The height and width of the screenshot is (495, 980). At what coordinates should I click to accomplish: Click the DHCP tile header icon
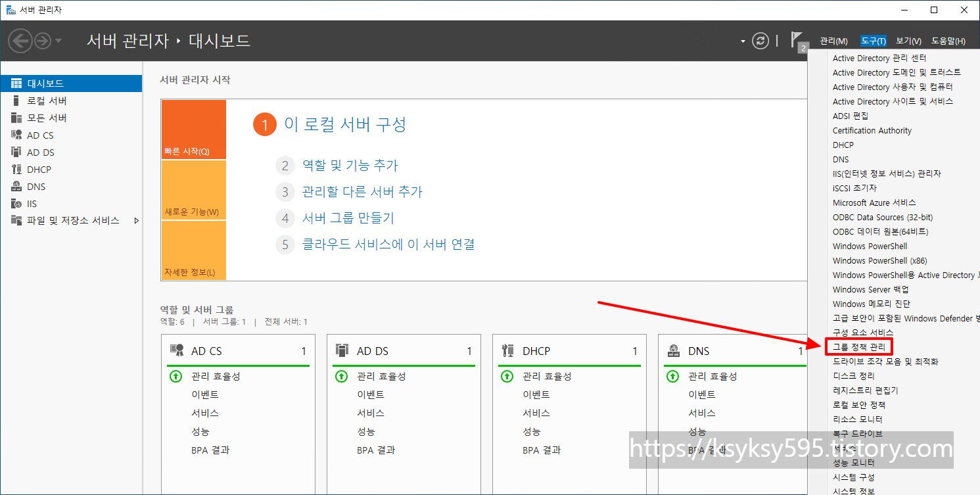coord(507,350)
